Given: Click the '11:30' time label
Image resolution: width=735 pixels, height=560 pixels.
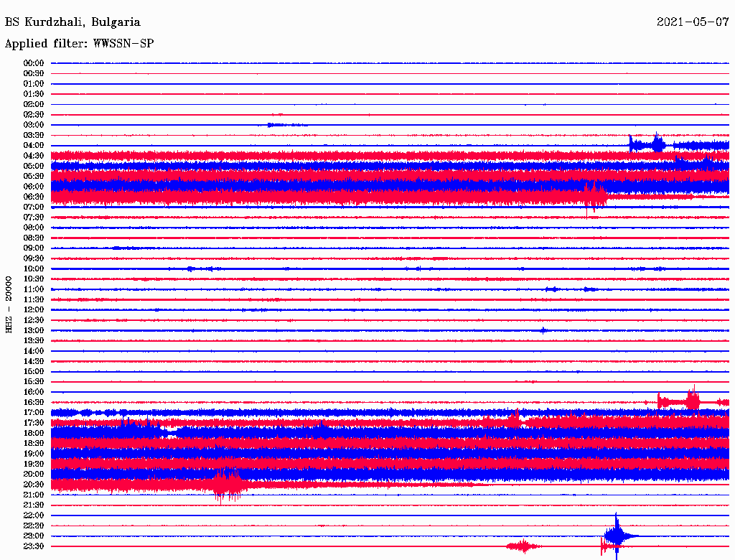Looking at the screenshot, I should 34,299.
